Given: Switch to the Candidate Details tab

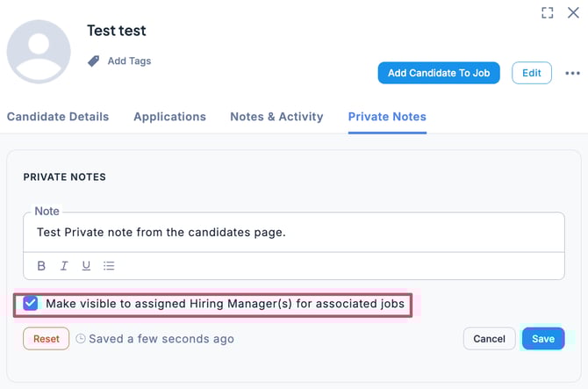Looking at the screenshot, I should click(58, 117).
